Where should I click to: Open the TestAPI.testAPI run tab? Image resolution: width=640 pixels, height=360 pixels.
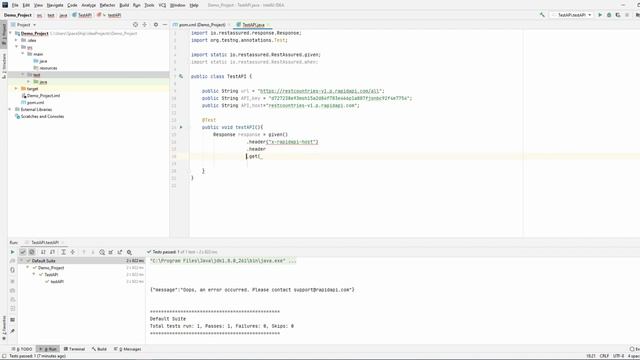tap(45, 242)
